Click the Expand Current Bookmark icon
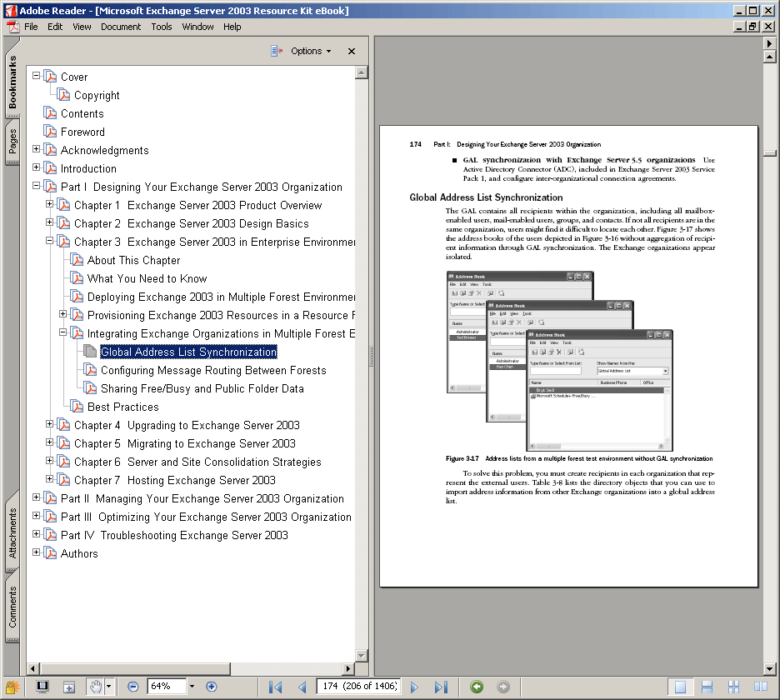This screenshot has width=780, height=700. click(277, 51)
